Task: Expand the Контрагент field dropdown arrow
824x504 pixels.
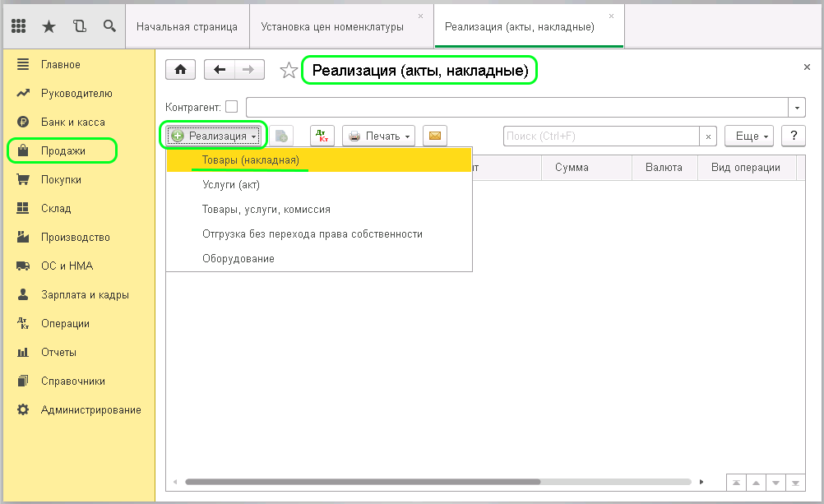Action: (x=796, y=107)
